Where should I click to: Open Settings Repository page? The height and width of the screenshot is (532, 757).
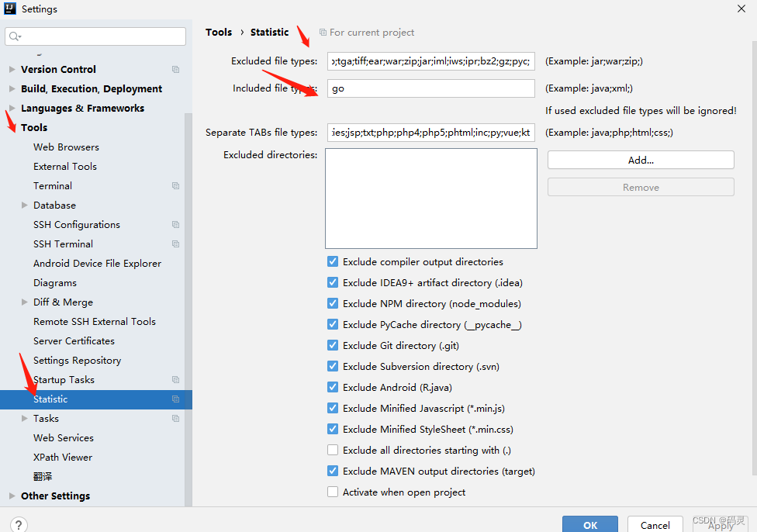click(78, 361)
